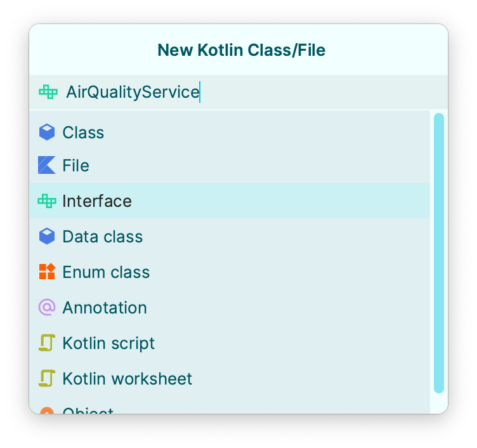This screenshot has height=448, width=477.
Task: Click the orange Enum class icon
Action: [47, 272]
